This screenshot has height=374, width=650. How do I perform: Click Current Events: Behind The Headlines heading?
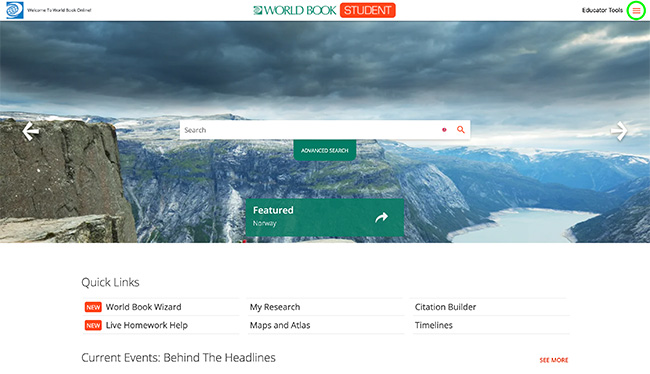pyautogui.click(x=178, y=357)
